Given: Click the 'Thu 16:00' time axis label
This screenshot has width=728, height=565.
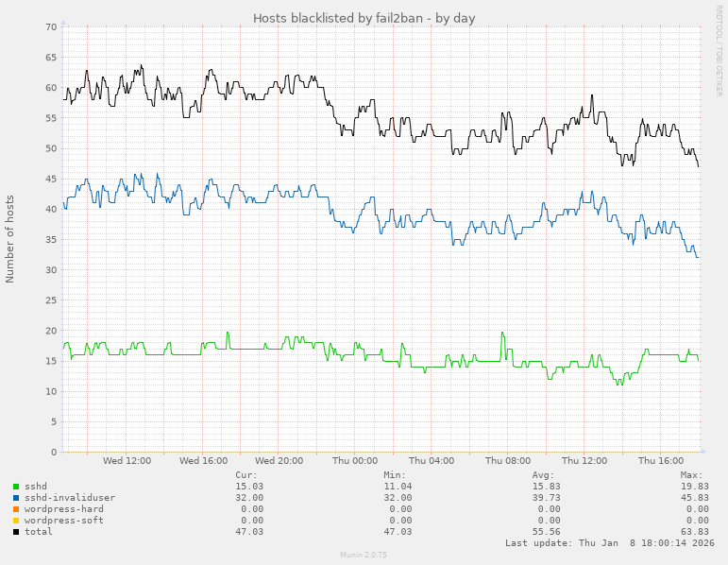Looking at the screenshot, I should tap(660, 461).
